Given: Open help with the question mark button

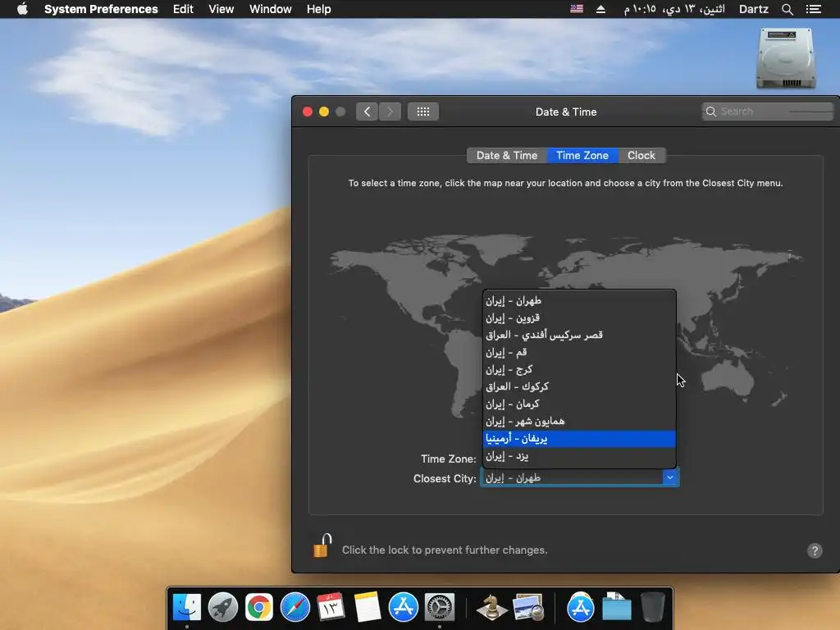Looking at the screenshot, I should point(815,550).
